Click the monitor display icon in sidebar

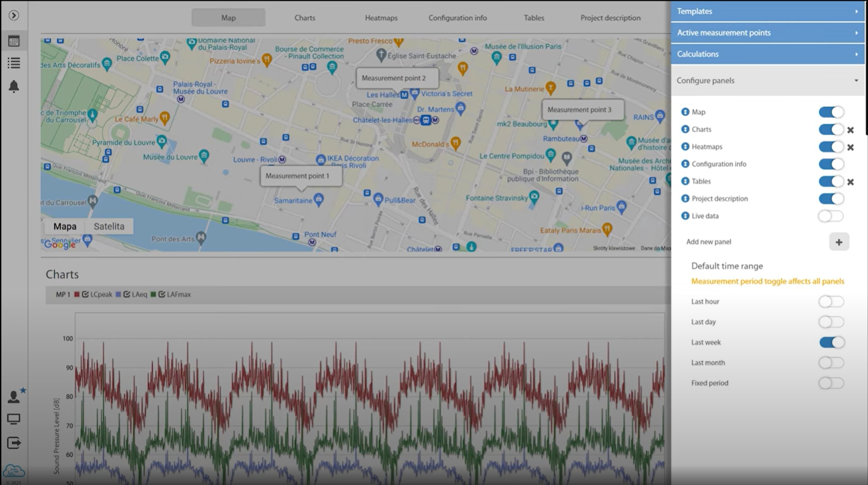tap(13, 420)
